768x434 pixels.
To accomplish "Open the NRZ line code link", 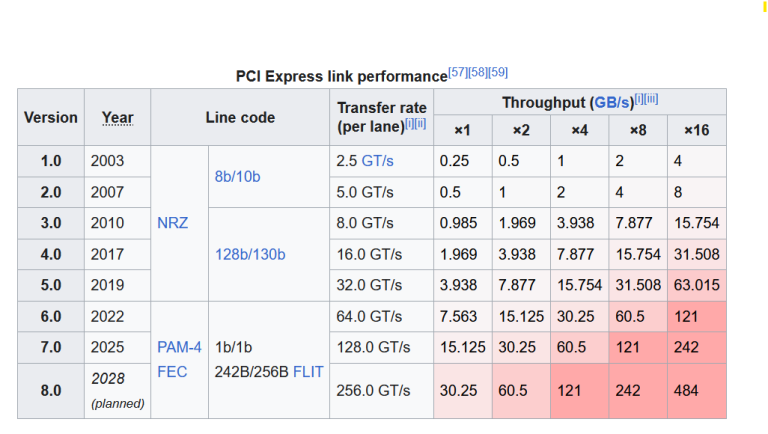I will 172,223.
